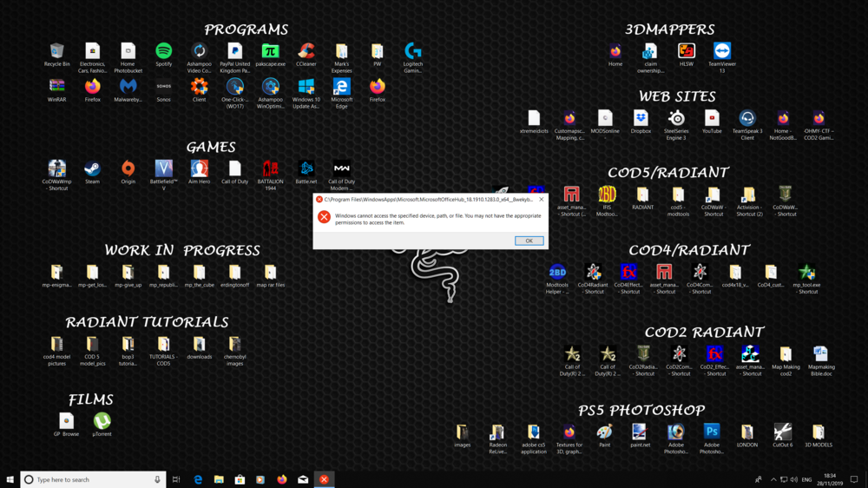The image size is (868, 488).
Task: Open the Recycle Bin
Action: (56, 52)
